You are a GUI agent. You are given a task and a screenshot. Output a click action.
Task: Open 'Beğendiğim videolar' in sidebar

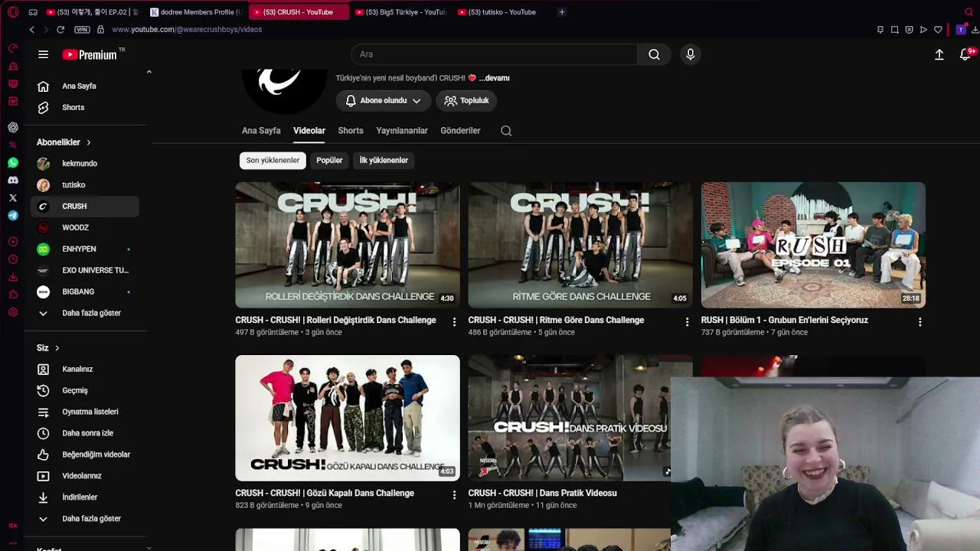click(x=84, y=455)
